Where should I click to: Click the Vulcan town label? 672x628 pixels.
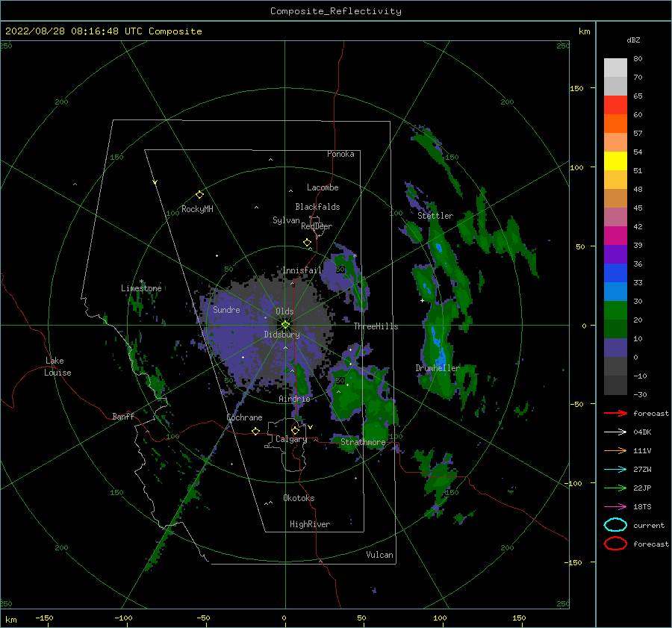[x=380, y=555]
